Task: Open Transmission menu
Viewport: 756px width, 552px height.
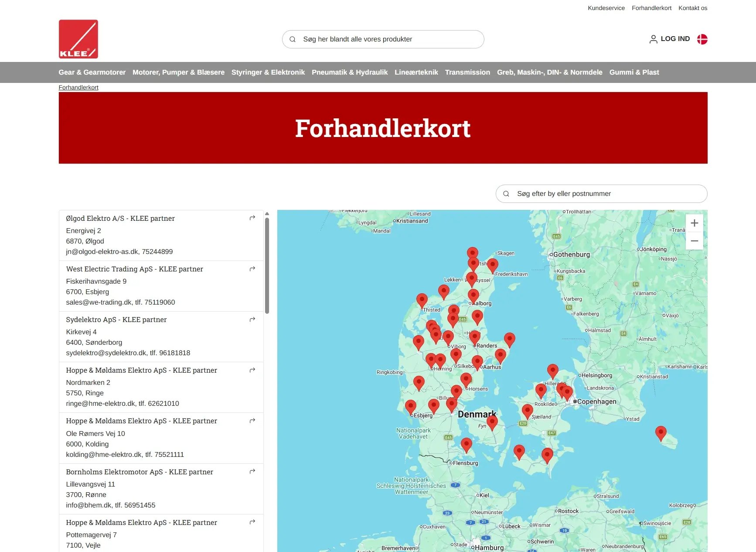Action: tap(467, 72)
